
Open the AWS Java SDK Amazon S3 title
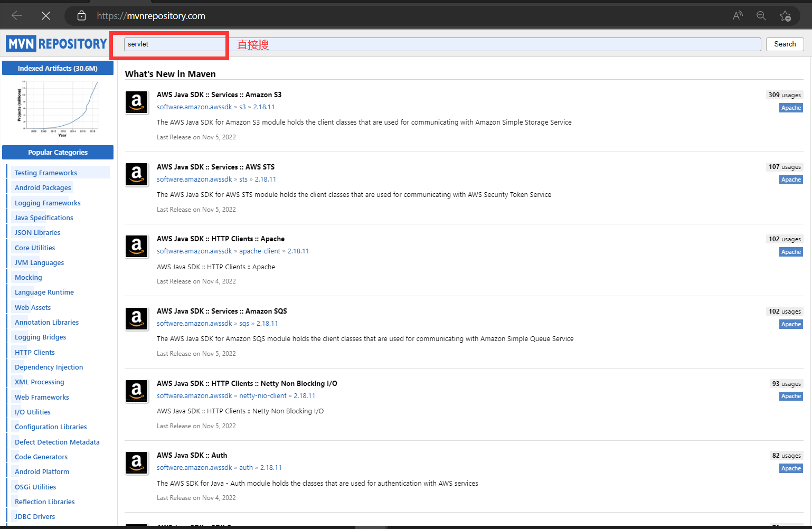[x=219, y=95]
